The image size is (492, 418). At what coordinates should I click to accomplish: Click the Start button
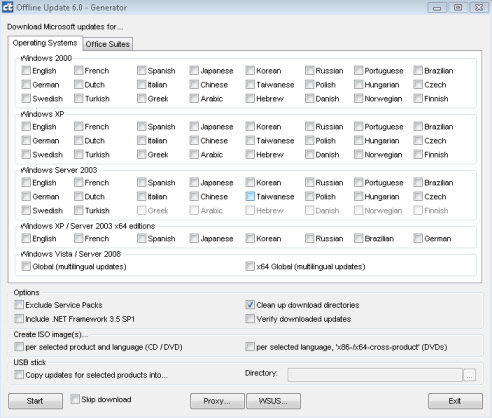[35, 401]
